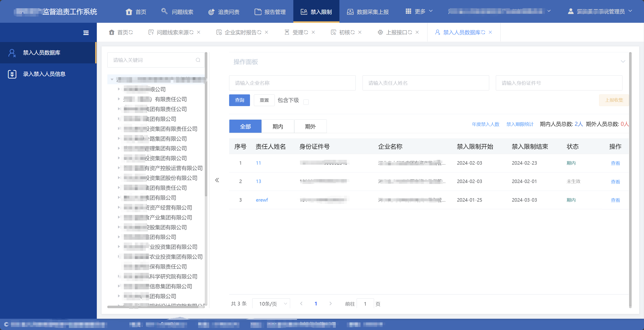This screenshot has width=644, height=330.
Task: Open the 报告管理 menu
Action: pos(270,12)
